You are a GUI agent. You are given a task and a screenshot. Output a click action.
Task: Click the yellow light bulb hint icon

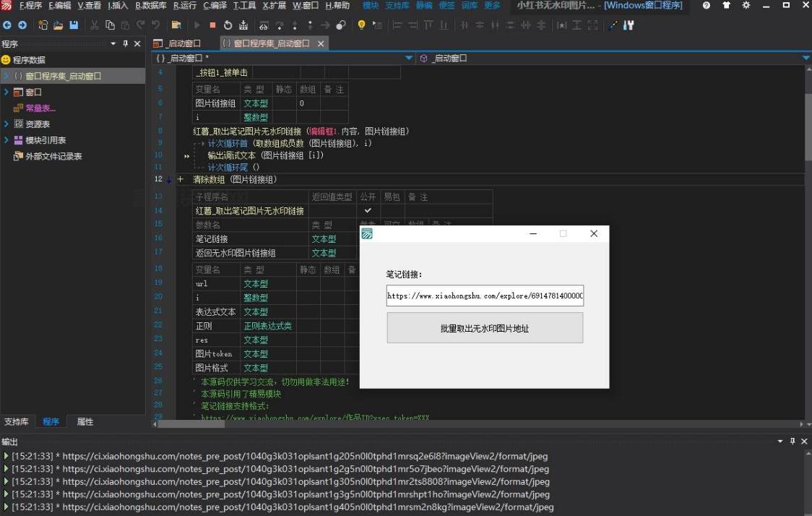361,25
